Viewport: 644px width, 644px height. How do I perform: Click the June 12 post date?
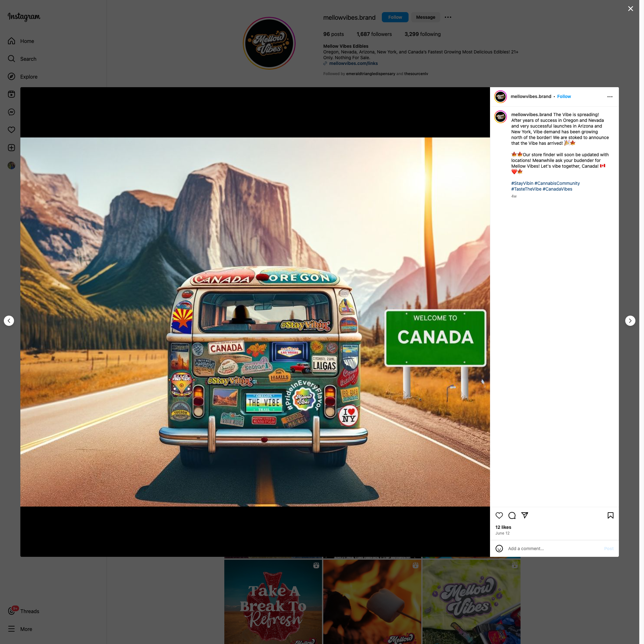[x=502, y=533]
